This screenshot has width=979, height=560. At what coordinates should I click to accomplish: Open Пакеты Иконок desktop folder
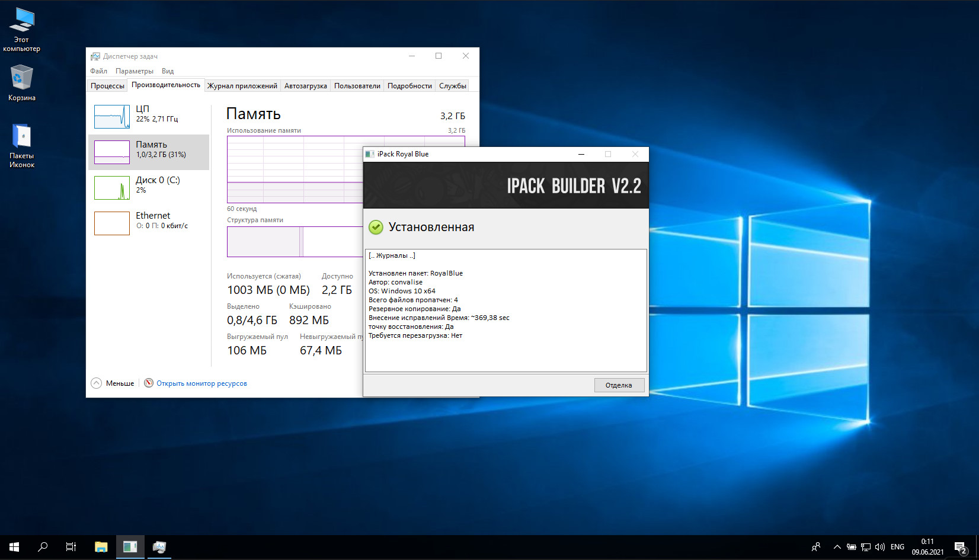click(x=21, y=146)
